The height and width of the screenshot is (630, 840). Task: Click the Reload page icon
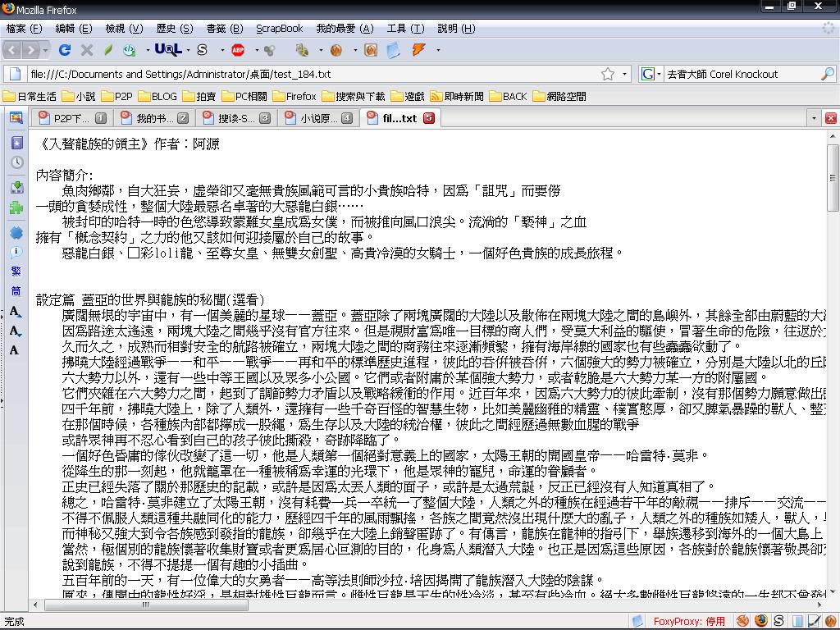(65, 50)
